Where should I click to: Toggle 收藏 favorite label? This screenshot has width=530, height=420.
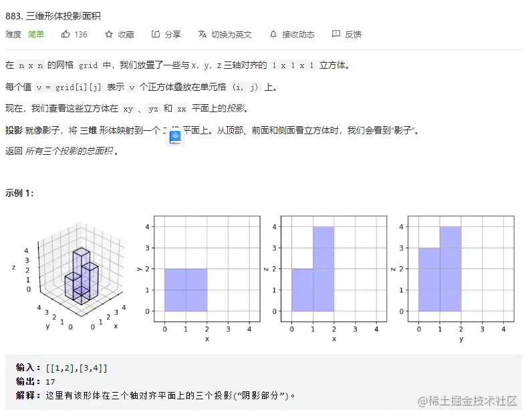[x=126, y=34]
